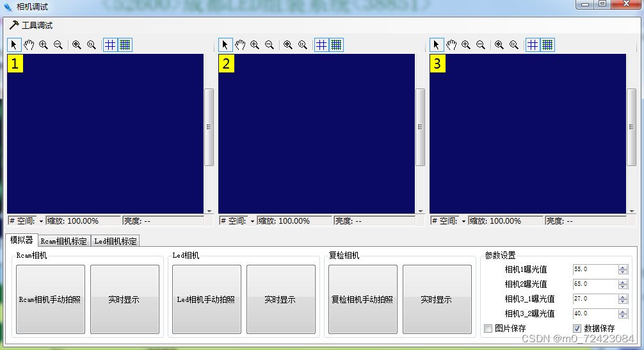Click scroll-down arrow of viewer 3
Screen dimensions: 644x350
(x=632, y=212)
